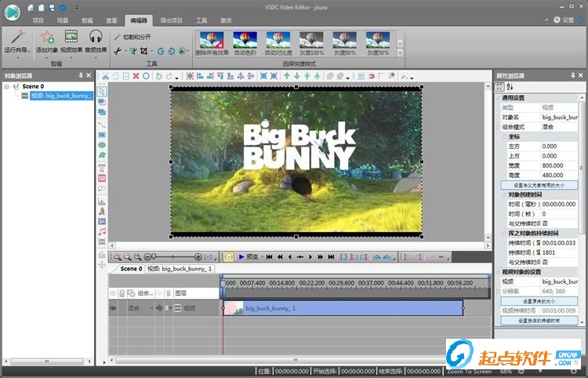Click the button below video duration 00:01:00.009

tap(539, 321)
